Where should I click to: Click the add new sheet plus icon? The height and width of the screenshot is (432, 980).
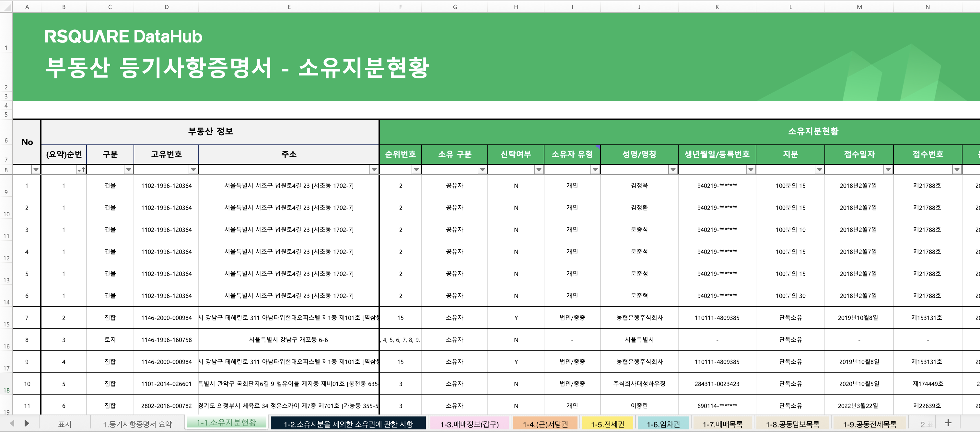pos(948,423)
